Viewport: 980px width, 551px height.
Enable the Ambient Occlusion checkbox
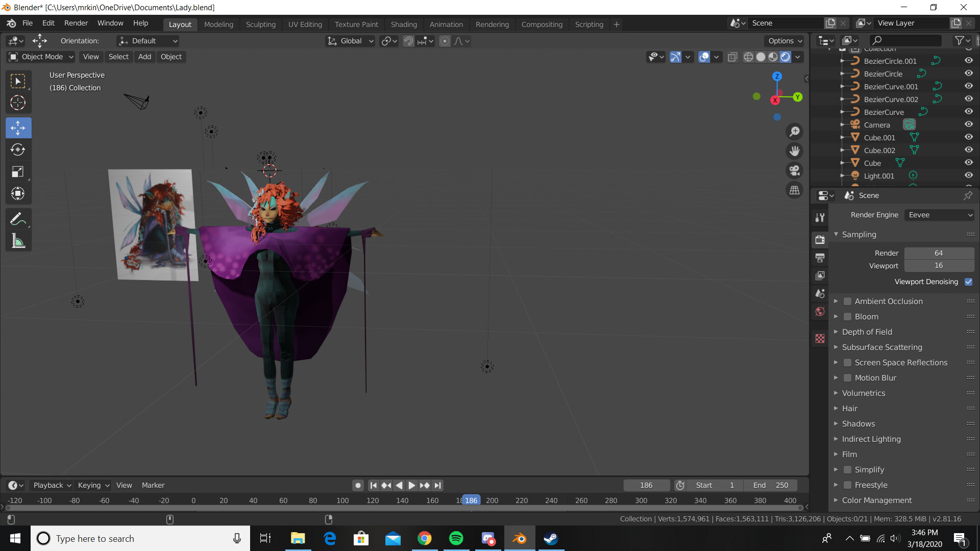click(847, 301)
